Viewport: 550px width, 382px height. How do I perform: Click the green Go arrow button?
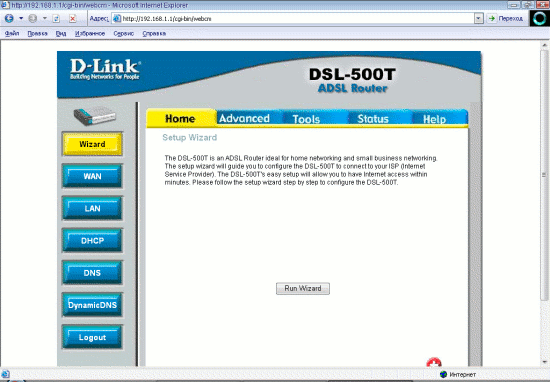click(492, 18)
